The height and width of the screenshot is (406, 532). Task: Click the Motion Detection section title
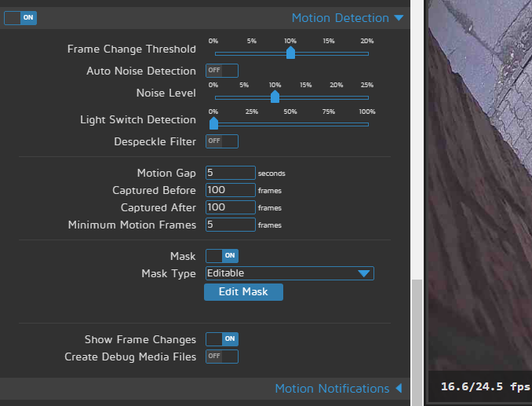click(340, 18)
